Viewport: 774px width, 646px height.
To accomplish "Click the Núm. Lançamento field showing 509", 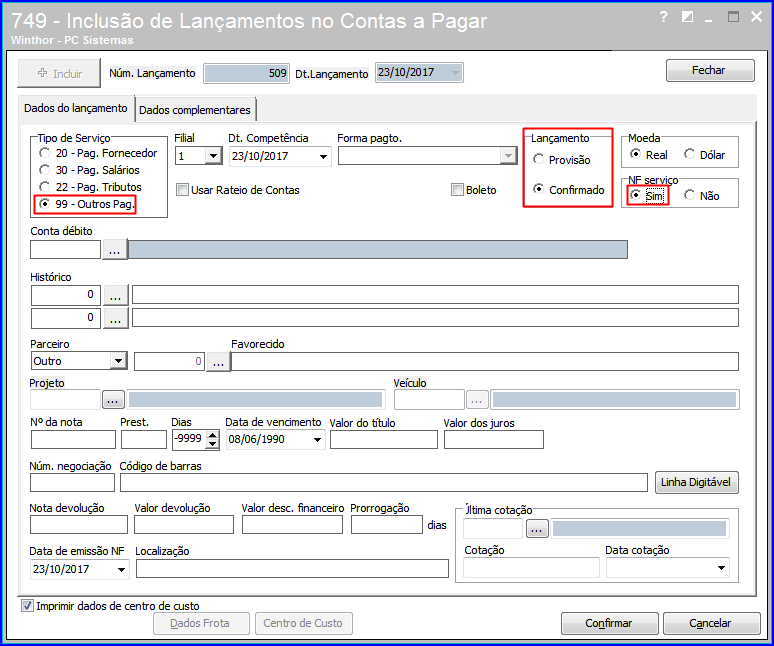I will (246, 74).
